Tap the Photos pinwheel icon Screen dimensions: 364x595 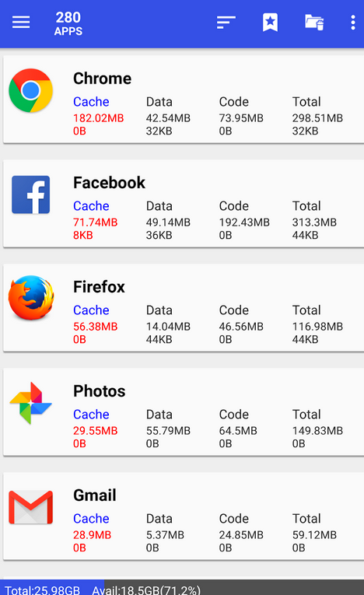click(31, 403)
